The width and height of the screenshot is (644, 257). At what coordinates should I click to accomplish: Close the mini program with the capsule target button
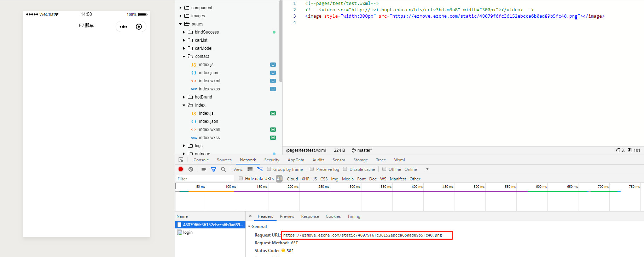tap(139, 27)
